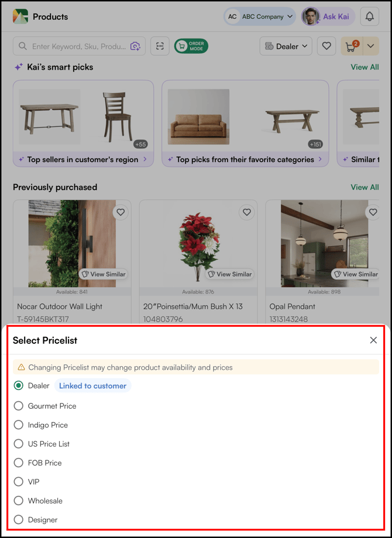
Task: Open Ask Kai assistant
Action: (x=328, y=16)
